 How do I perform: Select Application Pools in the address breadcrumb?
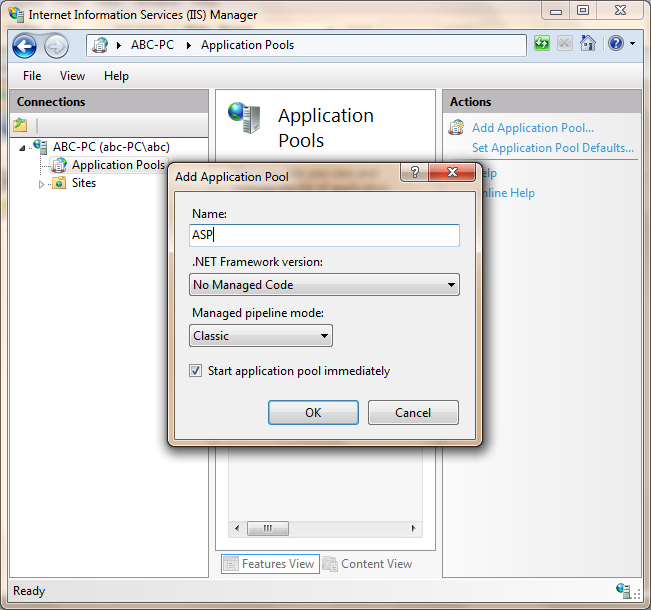click(x=247, y=45)
